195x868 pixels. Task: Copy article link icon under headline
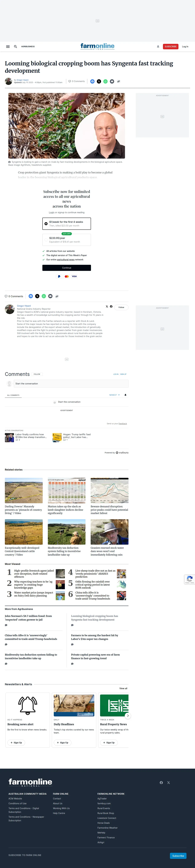pos(119,81)
